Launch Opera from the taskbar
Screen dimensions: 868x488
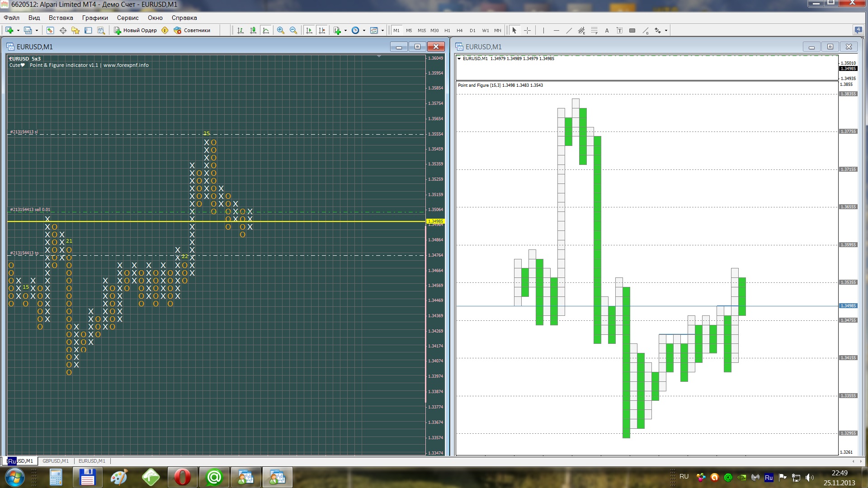tap(182, 477)
